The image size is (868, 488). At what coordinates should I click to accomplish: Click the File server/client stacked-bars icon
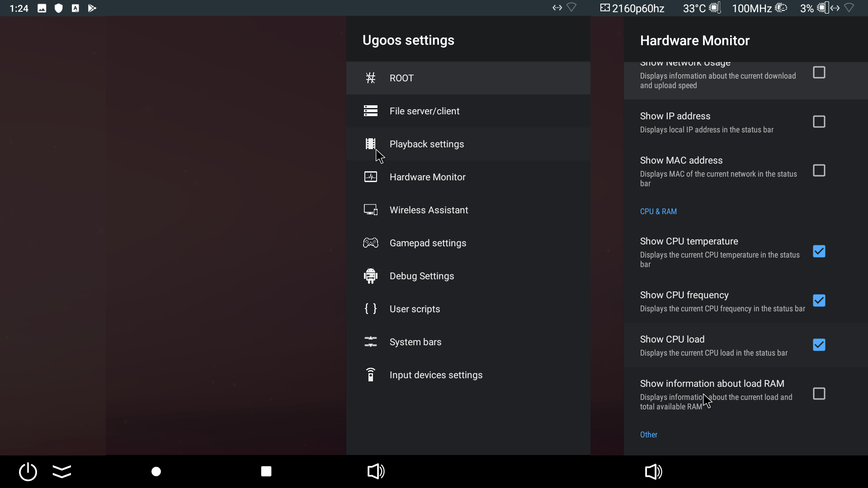pos(370,111)
